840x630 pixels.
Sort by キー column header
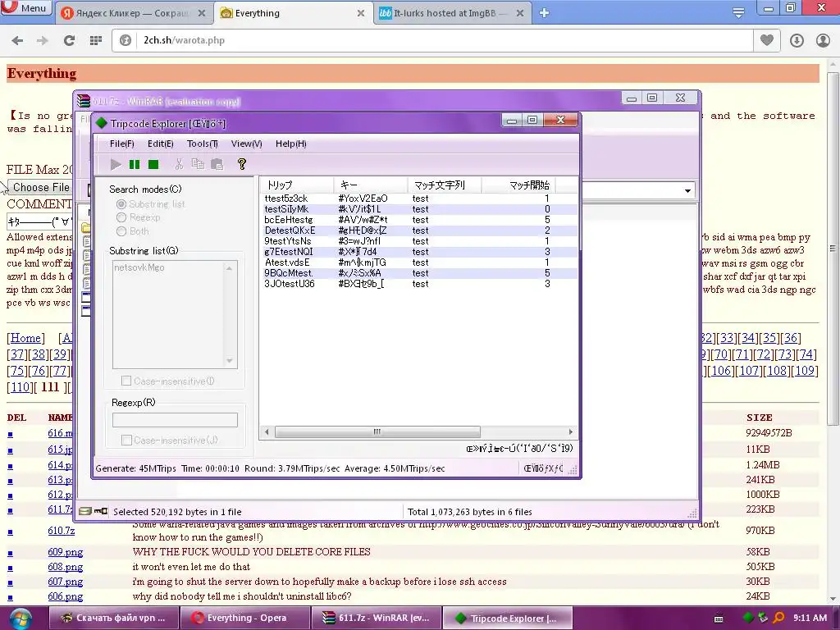370,185
